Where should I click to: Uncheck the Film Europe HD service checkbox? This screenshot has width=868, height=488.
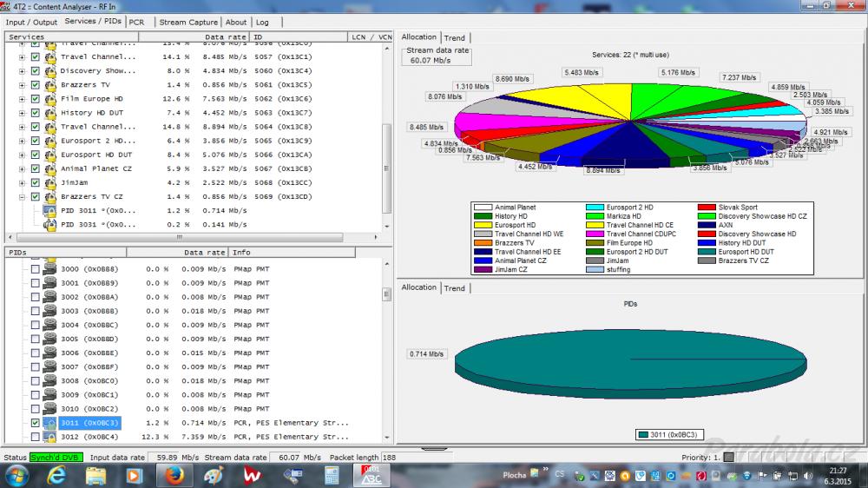(36, 99)
